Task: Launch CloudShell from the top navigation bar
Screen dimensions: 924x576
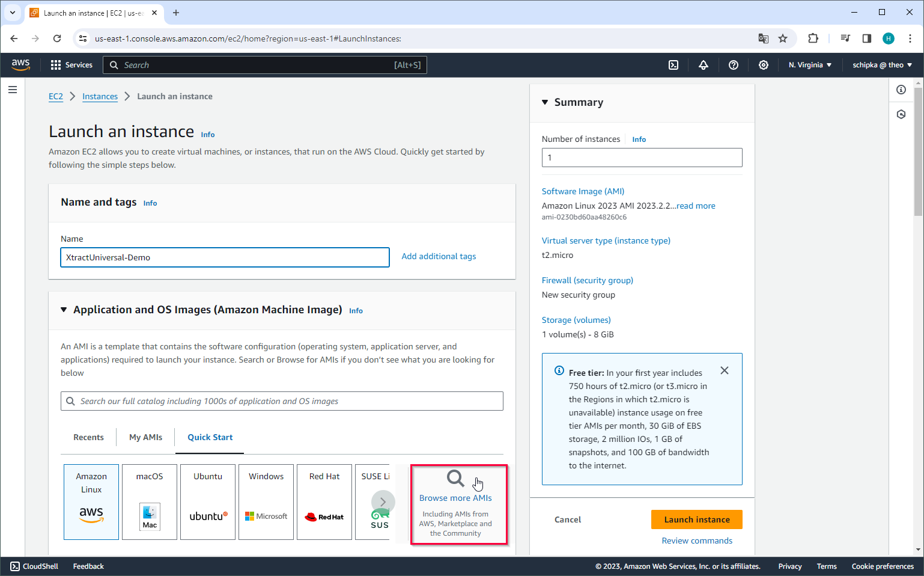Action: [673, 65]
